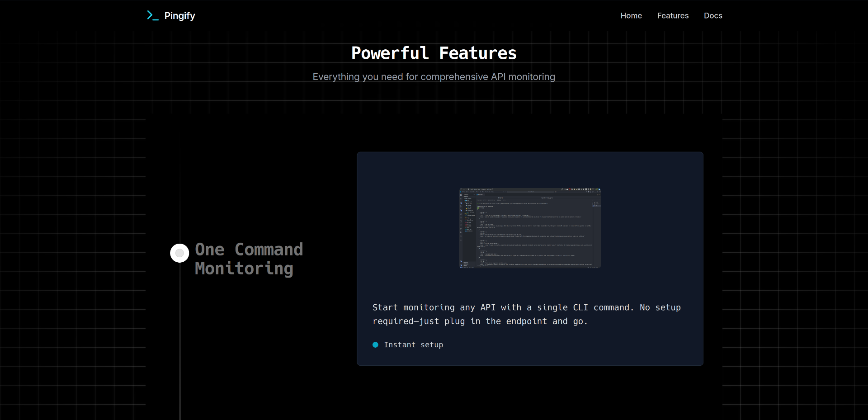Screen dimensions: 868x420
Task: Click the circular timeline marker beside One Command Monitoring
Action: 179,253
